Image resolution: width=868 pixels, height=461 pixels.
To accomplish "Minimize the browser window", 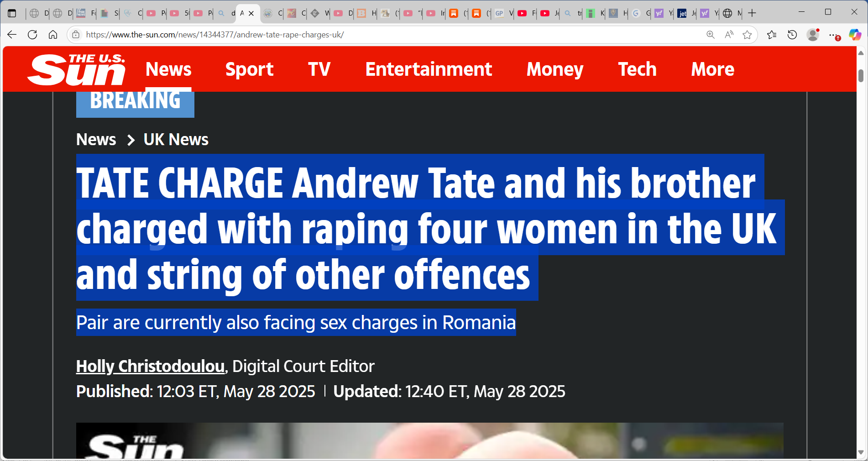I will (x=801, y=12).
